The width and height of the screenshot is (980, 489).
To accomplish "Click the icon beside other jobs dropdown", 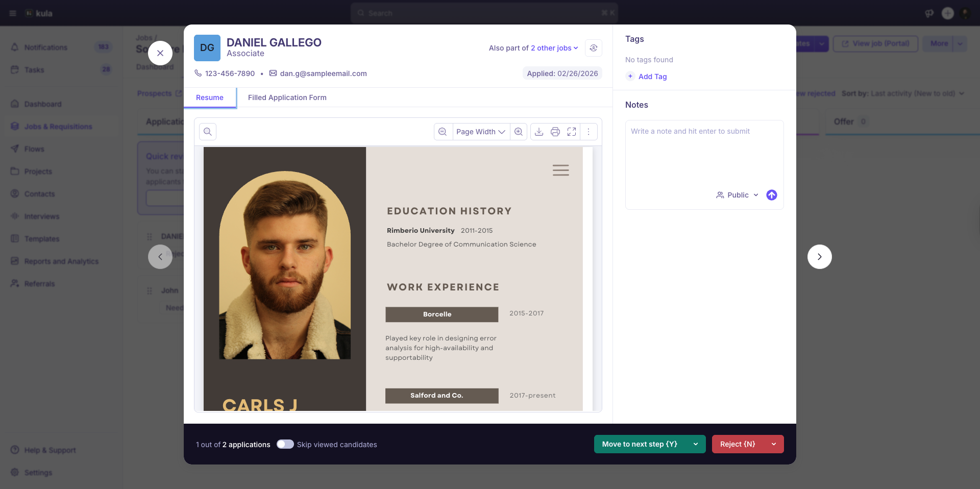I will click(594, 48).
